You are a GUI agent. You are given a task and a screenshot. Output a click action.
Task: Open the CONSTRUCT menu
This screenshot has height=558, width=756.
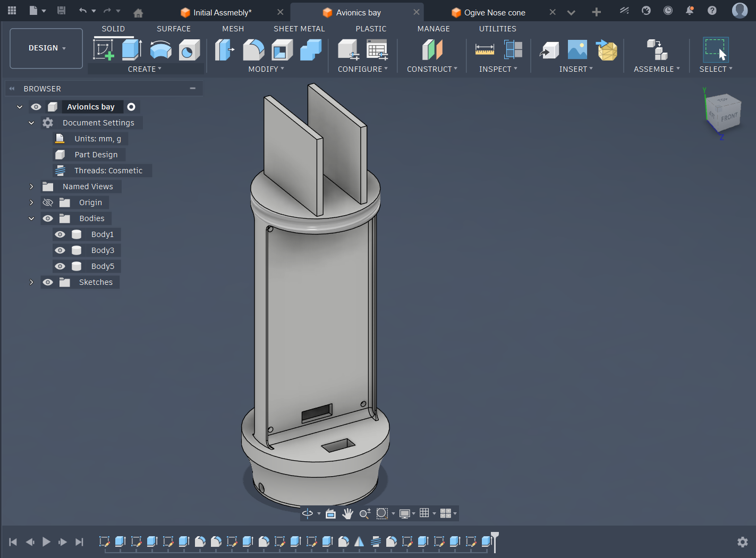click(431, 69)
